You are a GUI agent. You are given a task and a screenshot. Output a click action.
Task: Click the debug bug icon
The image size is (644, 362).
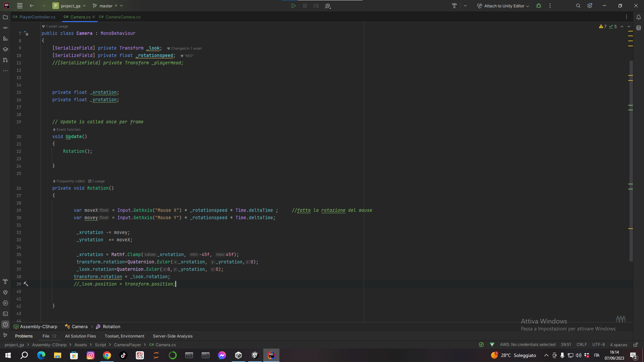pyautogui.click(x=539, y=6)
